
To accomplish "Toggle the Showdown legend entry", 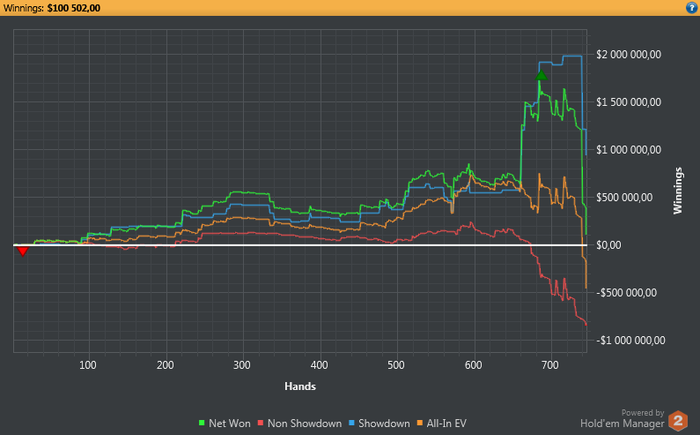I will (379, 423).
